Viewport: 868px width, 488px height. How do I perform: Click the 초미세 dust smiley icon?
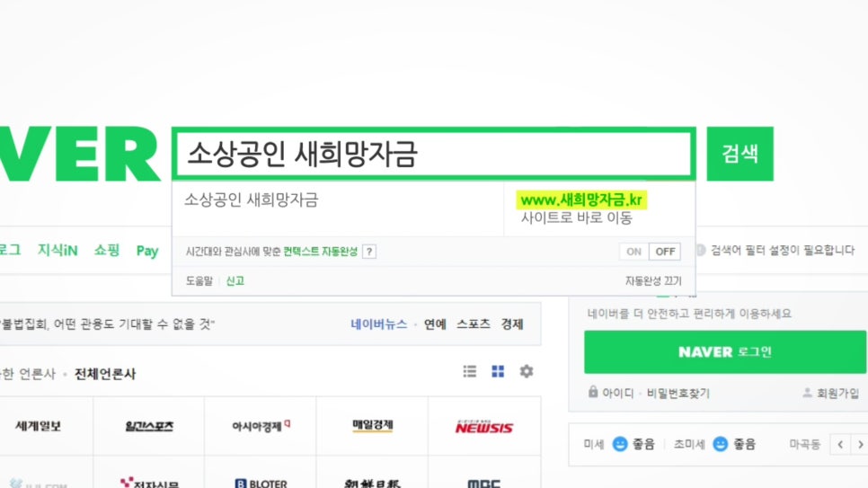click(x=721, y=444)
